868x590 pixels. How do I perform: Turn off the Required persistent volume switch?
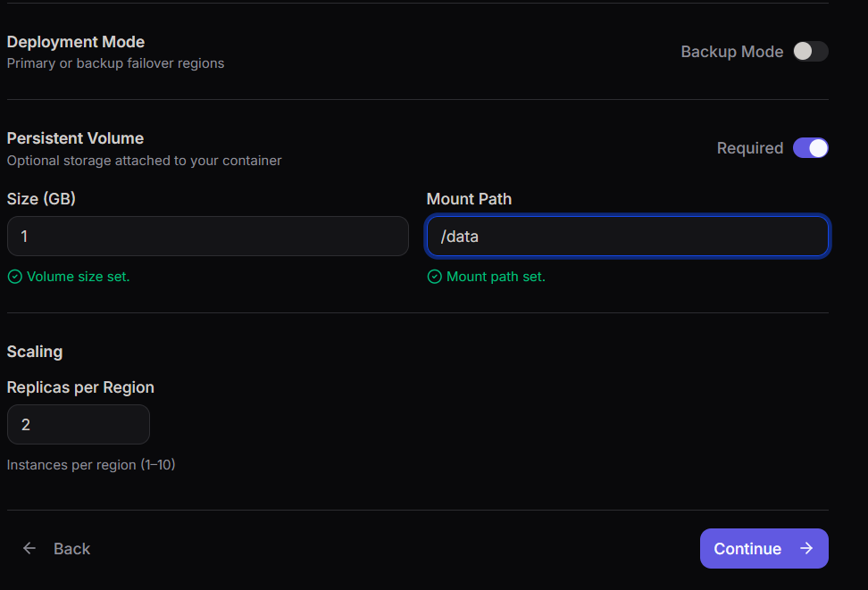pyautogui.click(x=810, y=148)
